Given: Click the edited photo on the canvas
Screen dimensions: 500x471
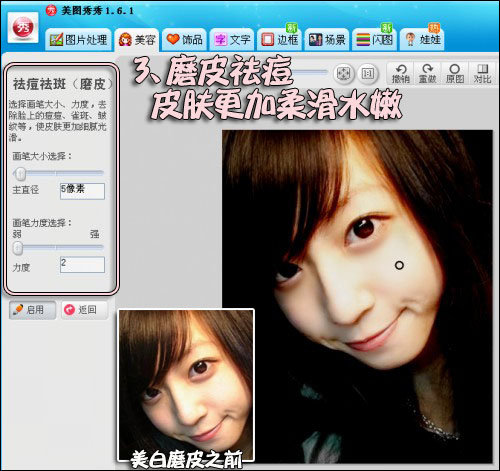Looking at the screenshot, I should tap(357, 296).
